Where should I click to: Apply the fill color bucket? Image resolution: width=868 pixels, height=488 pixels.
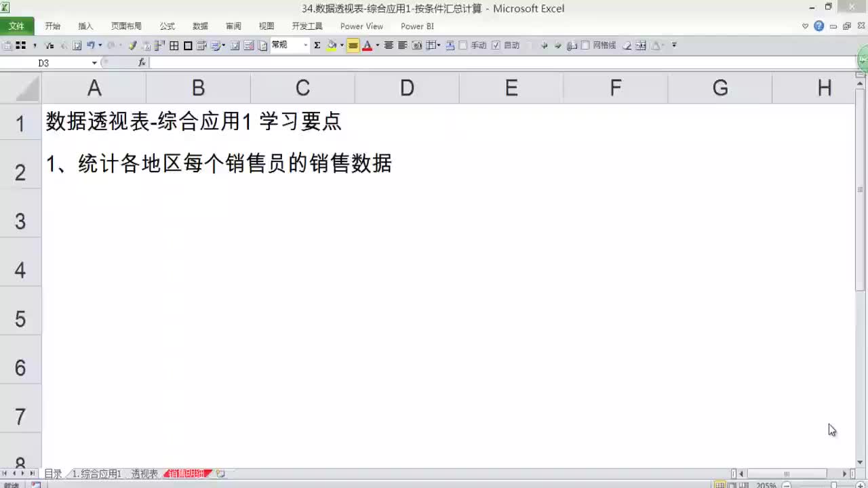click(x=332, y=45)
